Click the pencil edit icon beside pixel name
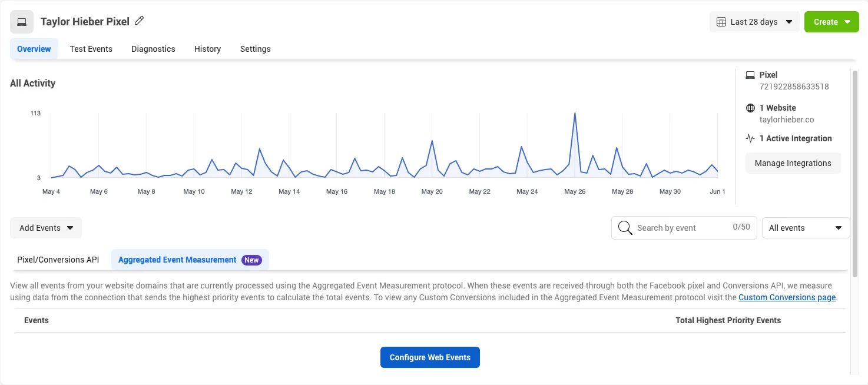 (140, 21)
